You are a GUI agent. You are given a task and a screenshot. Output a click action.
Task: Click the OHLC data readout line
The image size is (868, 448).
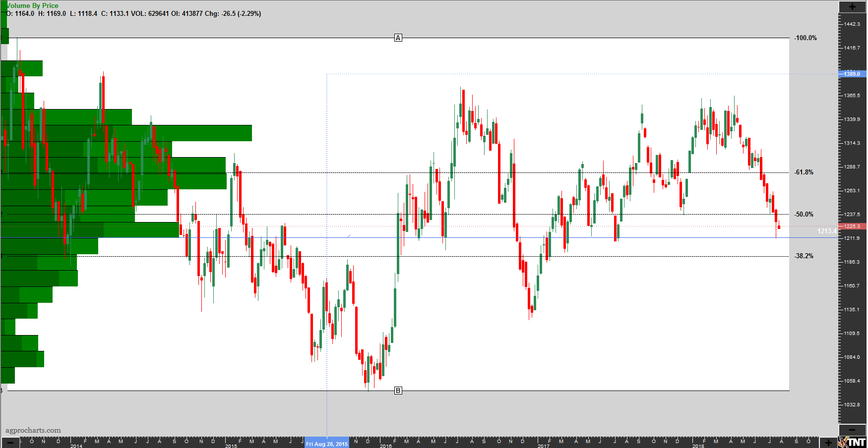pos(133,13)
